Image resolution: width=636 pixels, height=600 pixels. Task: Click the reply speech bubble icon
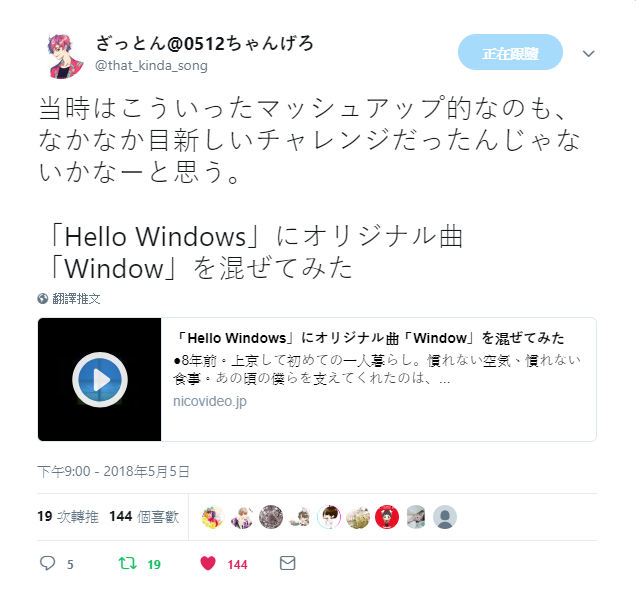pos(47,563)
